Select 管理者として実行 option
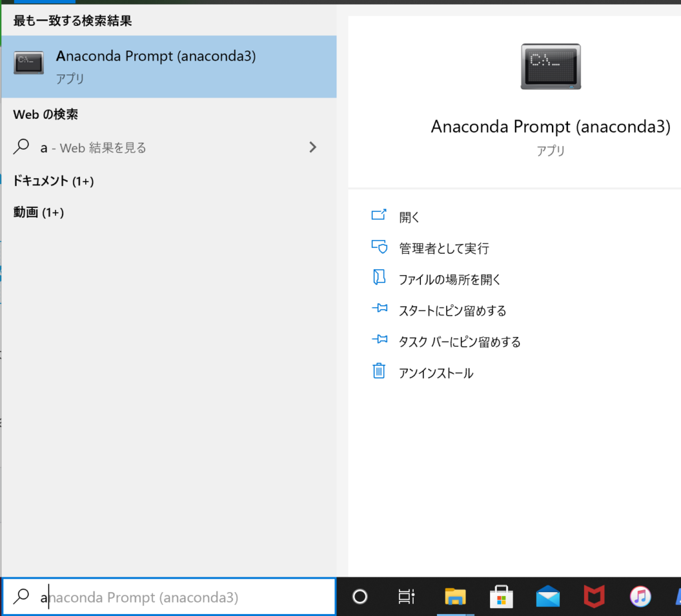 click(444, 249)
